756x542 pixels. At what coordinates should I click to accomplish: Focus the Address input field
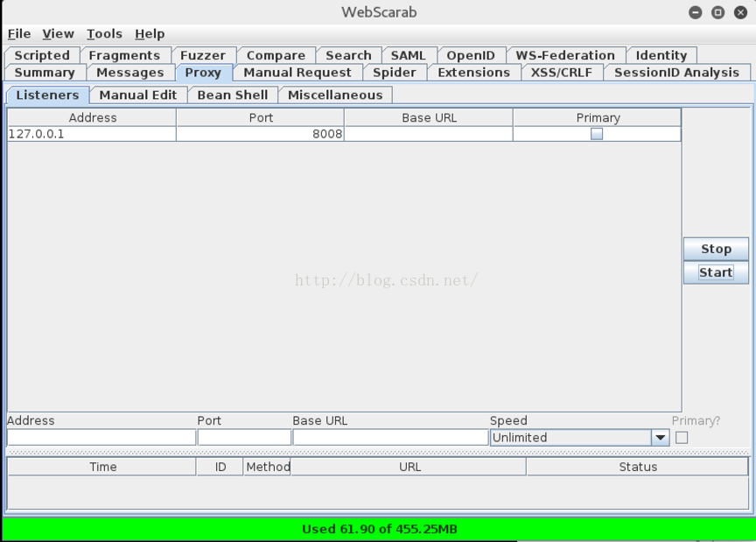tap(101, 438)
